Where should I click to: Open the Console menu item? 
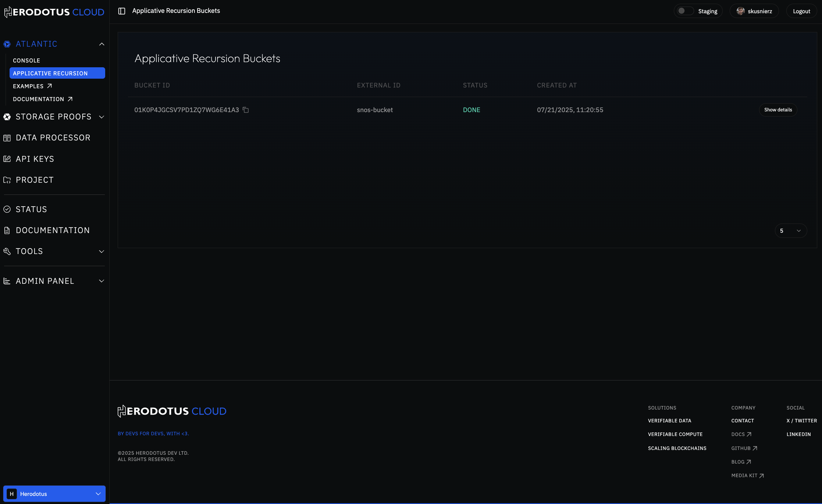point(26,61)
